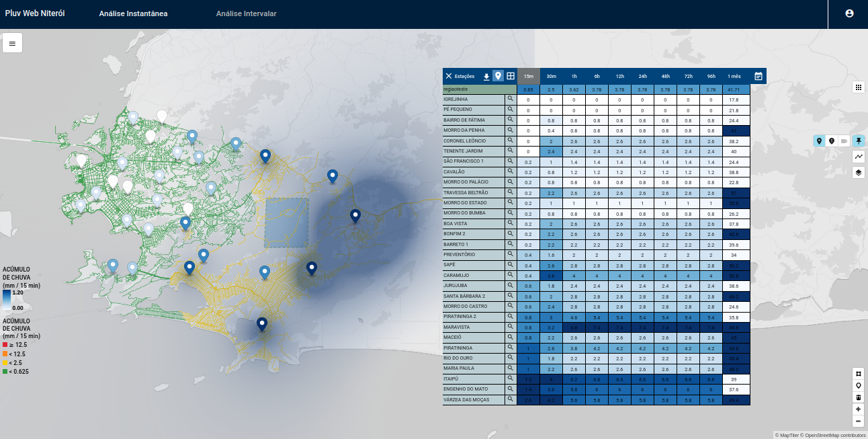Open the line chart panel
Image resolution: width=868 pixels, height=439 pixels.
858,157
